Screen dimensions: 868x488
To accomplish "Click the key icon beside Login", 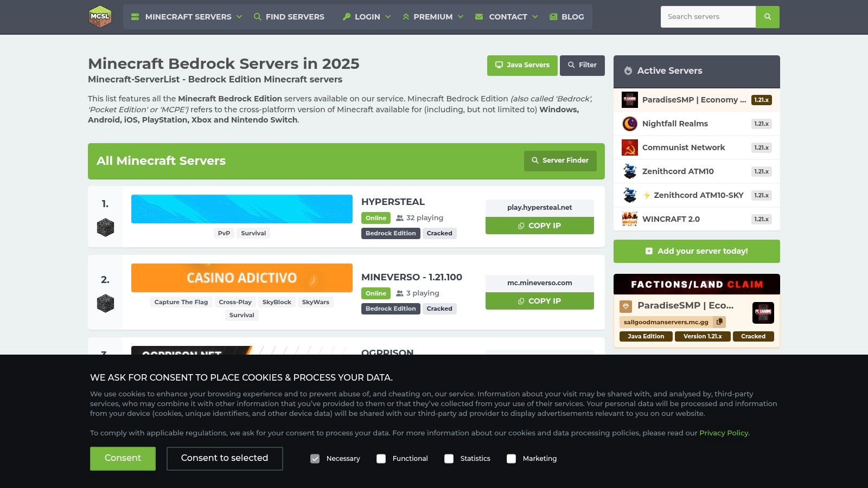I will point(347,17).
